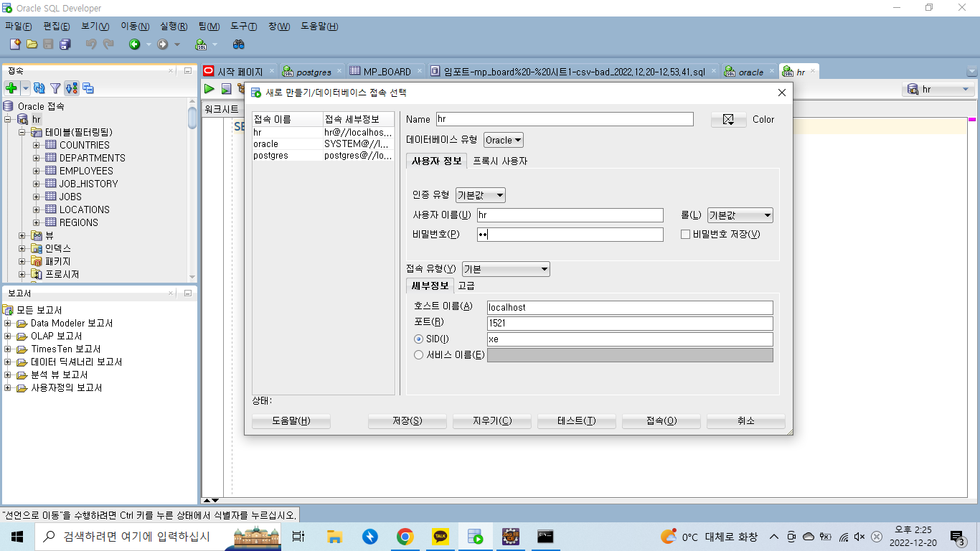Click the Cancel button in the dialog

(x=746, y=421)
